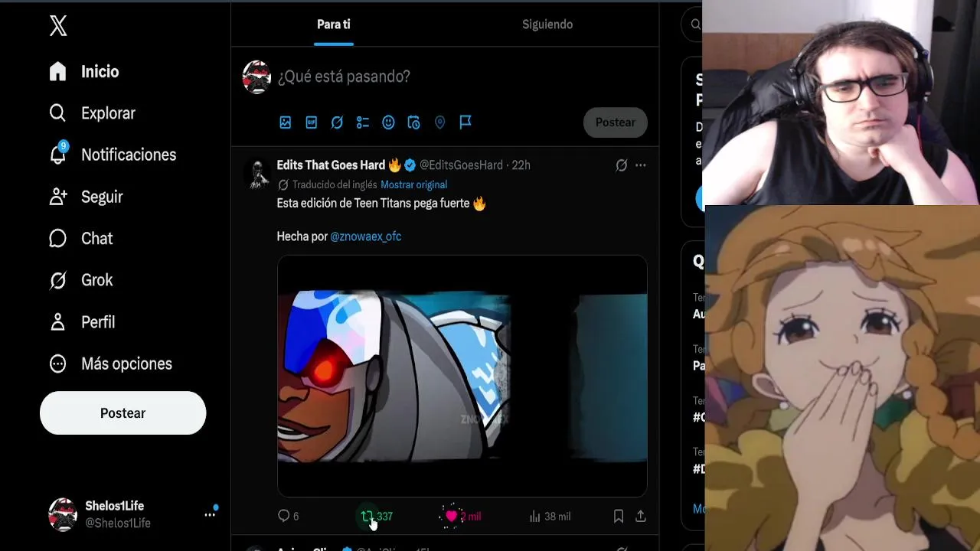
Task: Add a poll with the poll icon
Action: coord(363,122)
